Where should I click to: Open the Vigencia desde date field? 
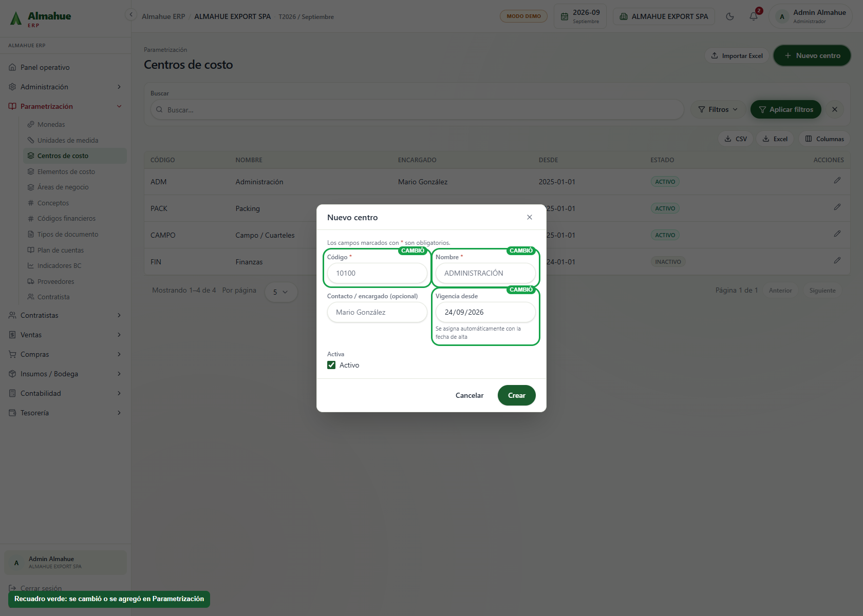pos(485,312)
